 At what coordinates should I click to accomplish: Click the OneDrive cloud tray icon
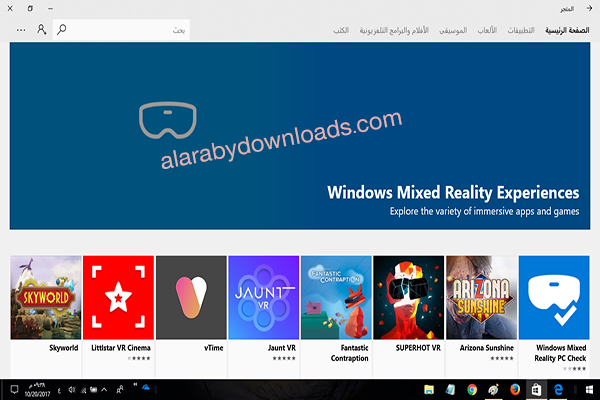pos(146,387)
